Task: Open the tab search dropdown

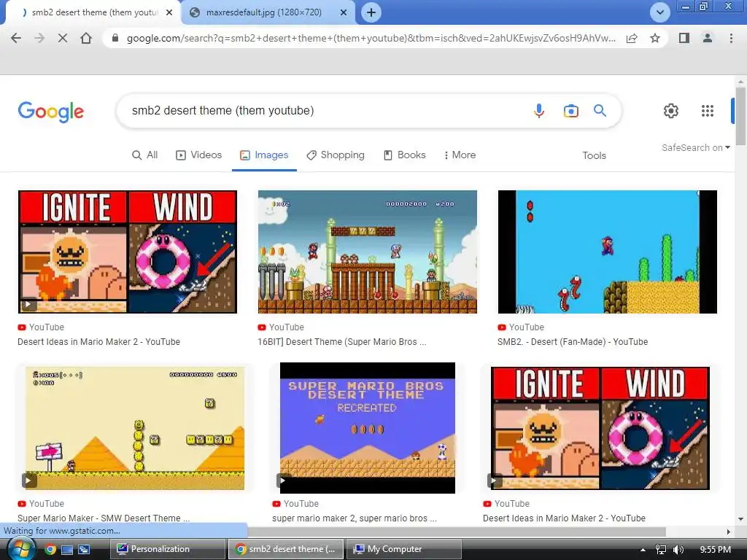Action: [x=659, y=12]
